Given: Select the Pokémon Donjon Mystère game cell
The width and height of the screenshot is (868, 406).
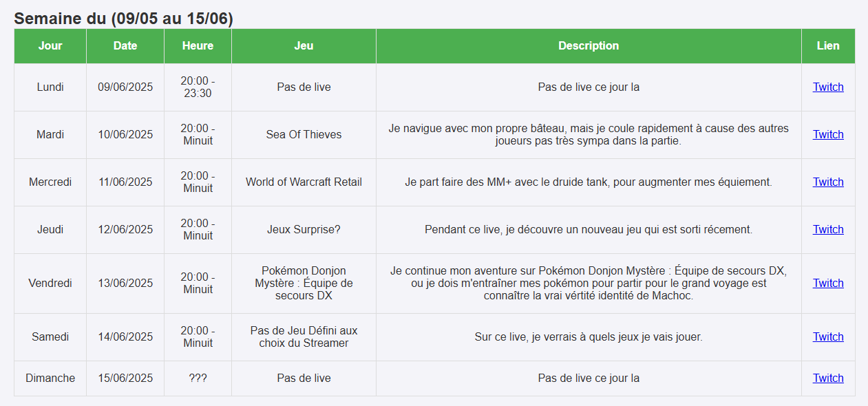Looking at the screenshot, I should 303,283.
